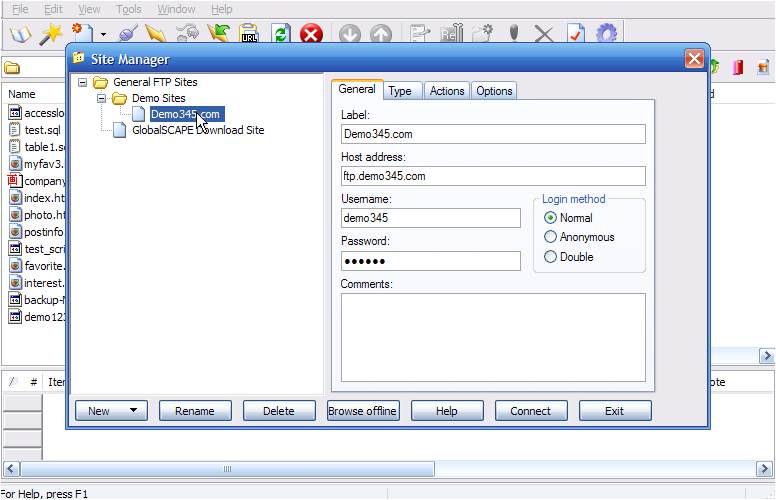Open the Tools menu
The width and height of the screenshot is (776, 500).
129,9
